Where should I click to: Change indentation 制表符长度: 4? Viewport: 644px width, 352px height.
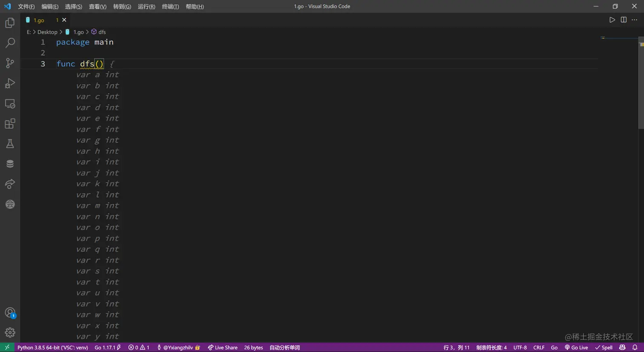(x=492, y=347)
